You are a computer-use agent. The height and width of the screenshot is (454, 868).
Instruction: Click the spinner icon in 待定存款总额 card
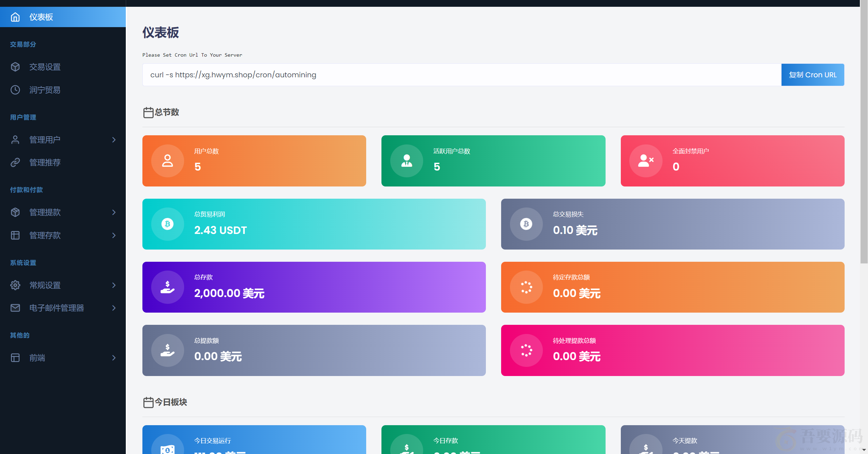click(x=526, y=287)
